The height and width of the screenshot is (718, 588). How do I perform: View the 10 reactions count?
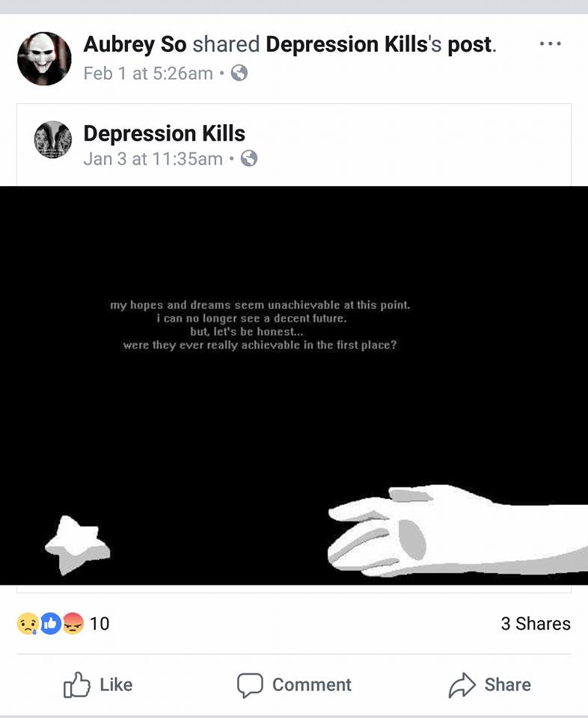click(99, 624)
